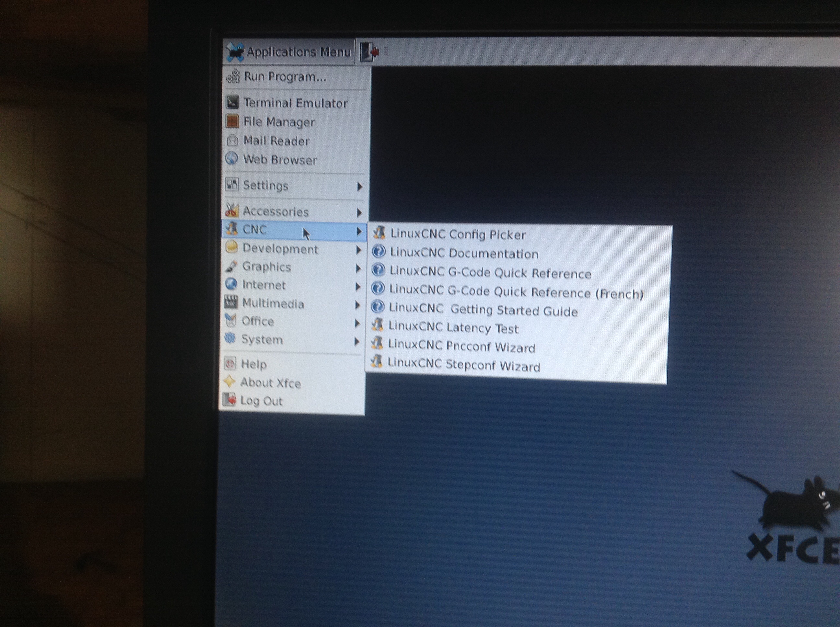Click the Latency Test penguin icon
Viewport: 840px width, 627px height.
(x=378, y=325)
